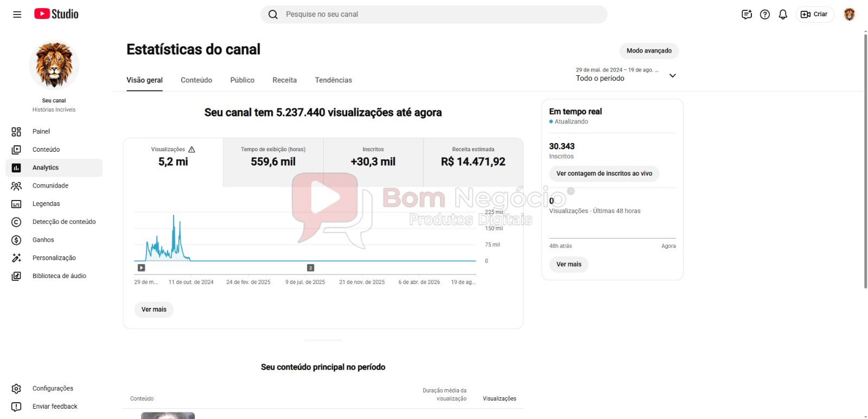Open the account avatar menu
868x419 pixels.
coord(849,15)
